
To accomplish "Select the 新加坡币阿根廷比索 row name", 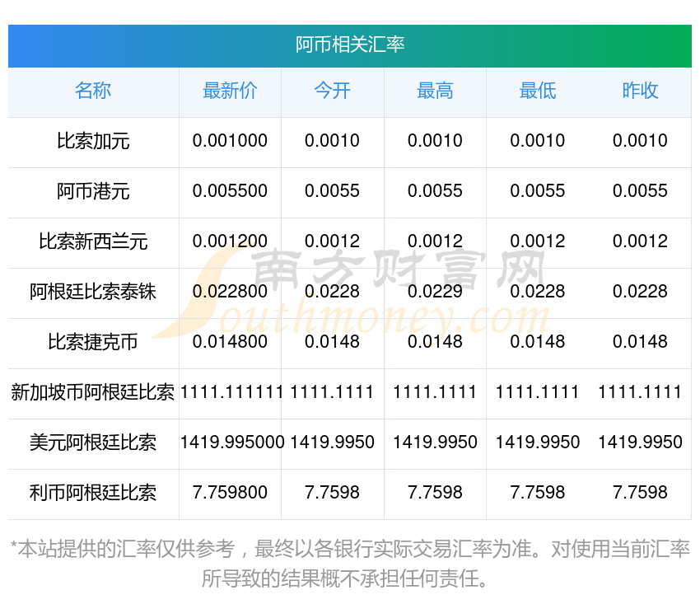I will pyautogui.click(x=93, y=392).
